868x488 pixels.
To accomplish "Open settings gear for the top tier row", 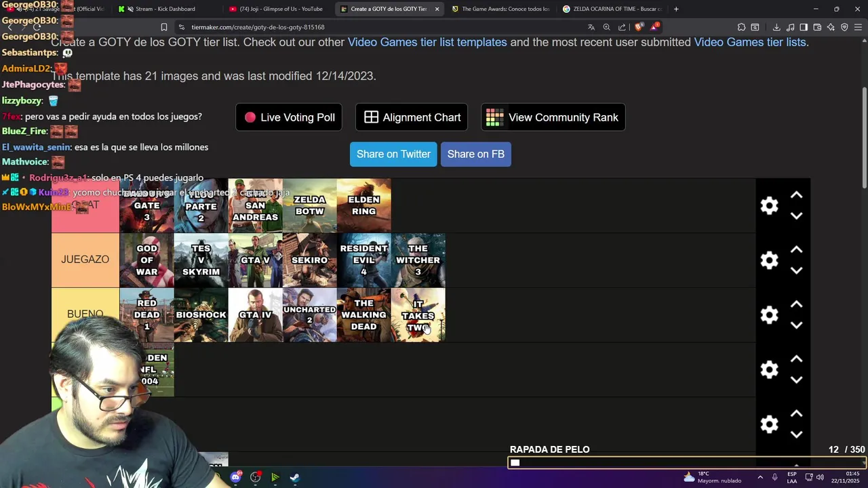I will [x=769, y=206].
